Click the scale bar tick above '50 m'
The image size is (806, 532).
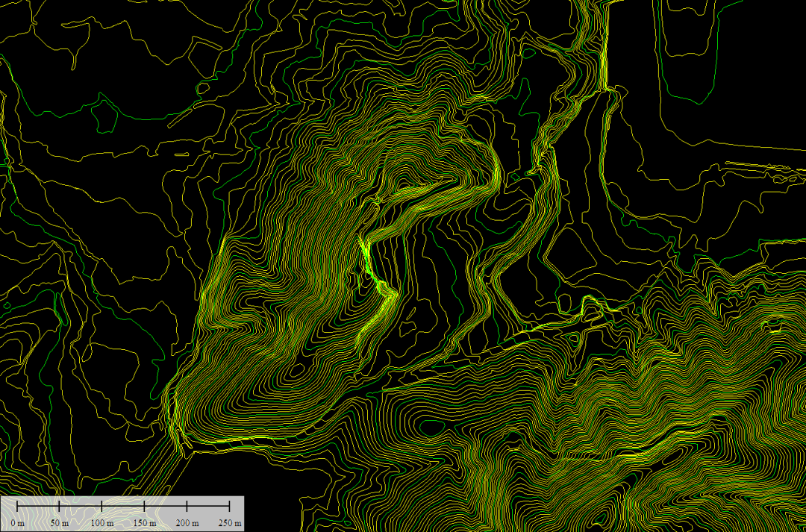[59, 507]
